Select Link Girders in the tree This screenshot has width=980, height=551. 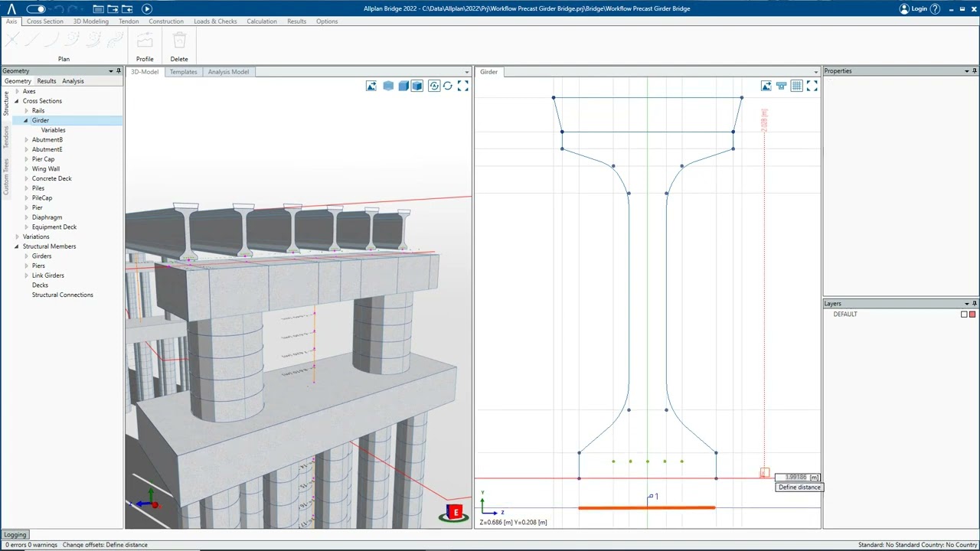(x=47, y=275)
